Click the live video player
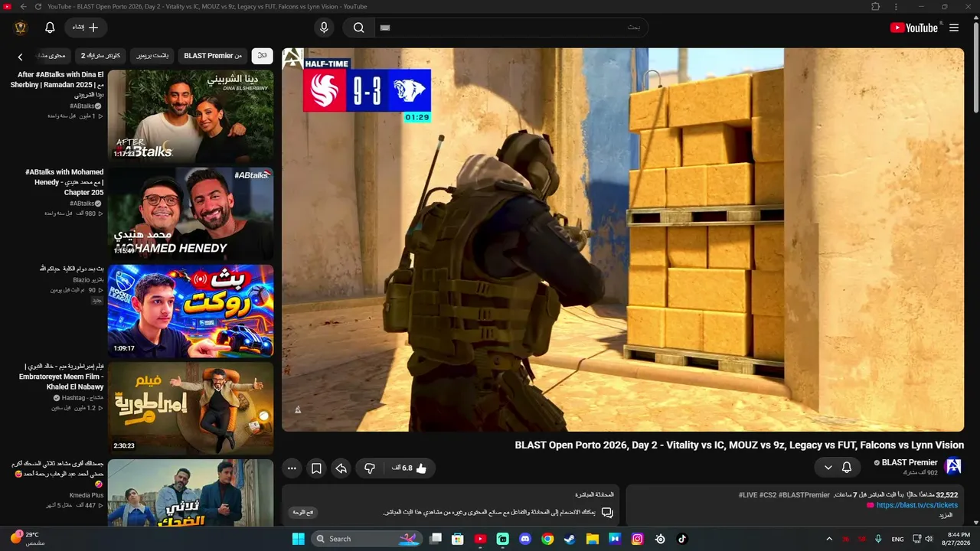The image size is (980, 551). [x=622, y=240]
